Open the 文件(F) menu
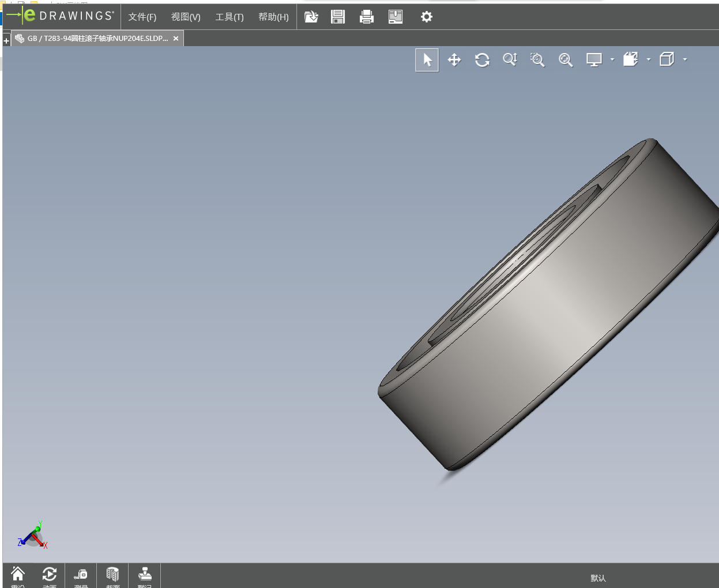Viewport: 719px width, 588px height. tap(142, 17)
